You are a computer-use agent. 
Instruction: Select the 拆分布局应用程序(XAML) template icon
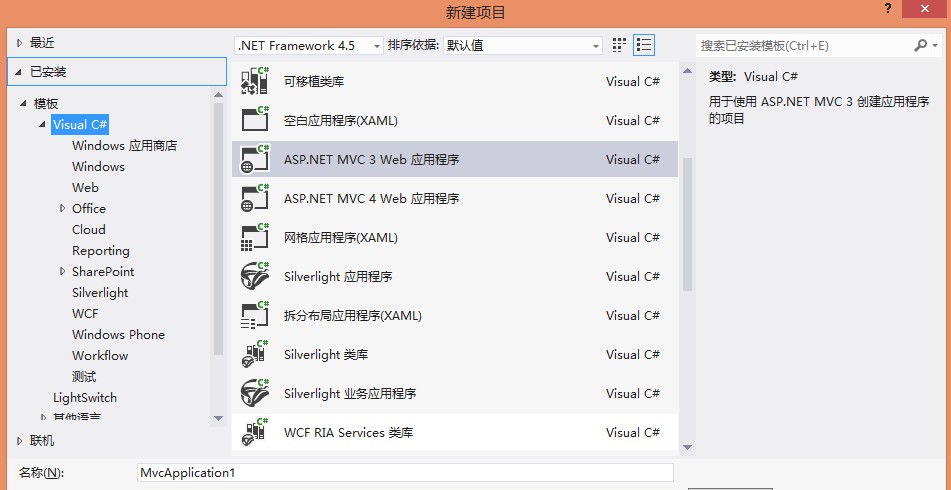coord(255,315)
